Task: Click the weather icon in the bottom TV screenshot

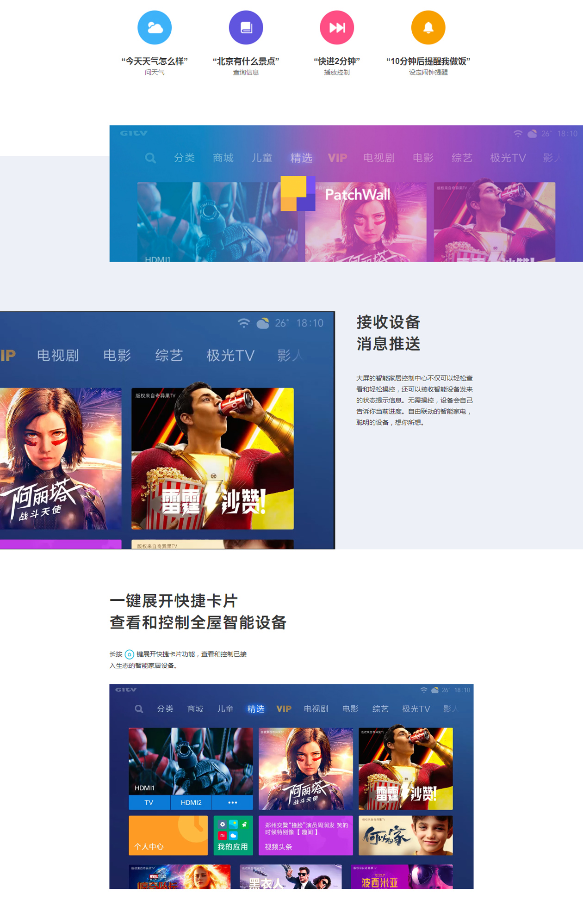Action: [434, 690]
